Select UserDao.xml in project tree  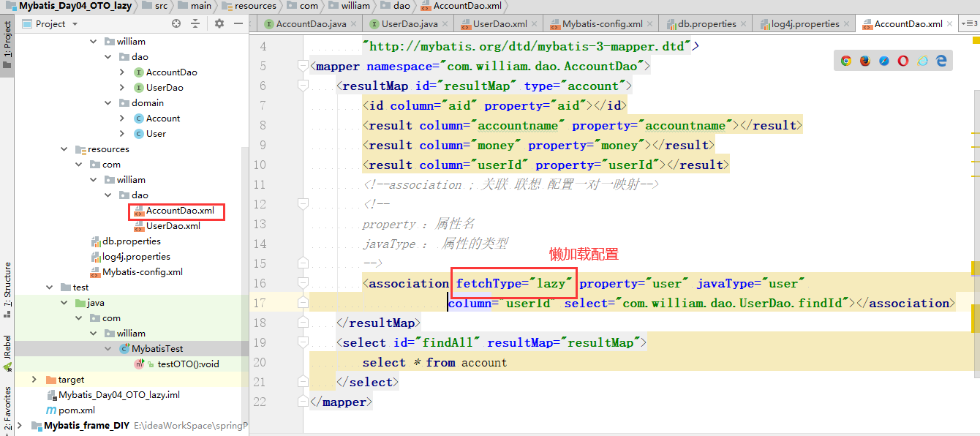click(167, 226)
